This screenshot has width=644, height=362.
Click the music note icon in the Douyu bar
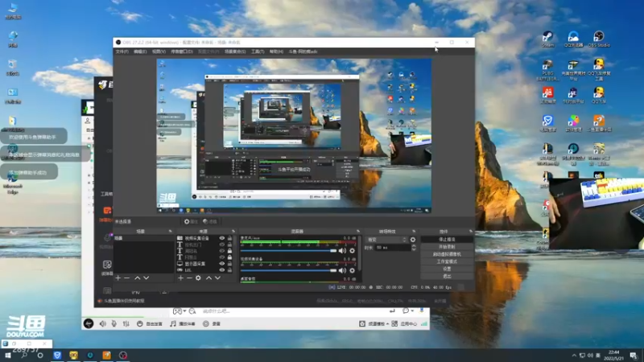173,324
